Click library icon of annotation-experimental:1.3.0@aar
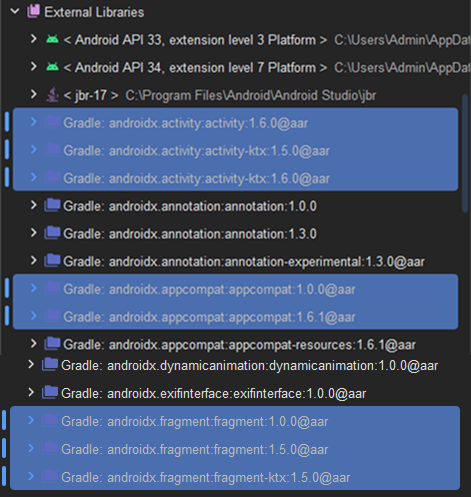Screen dimensions: 471x497 pyautogui.click(x=52, y=261)
